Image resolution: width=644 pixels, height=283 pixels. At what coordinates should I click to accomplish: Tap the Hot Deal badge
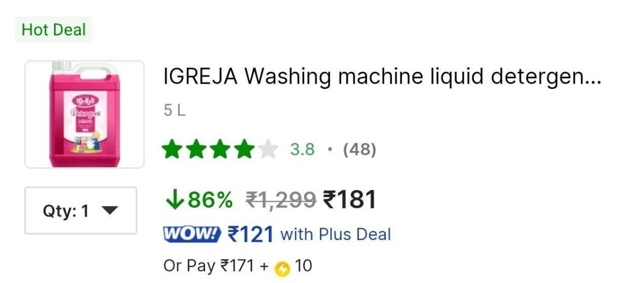54,29
